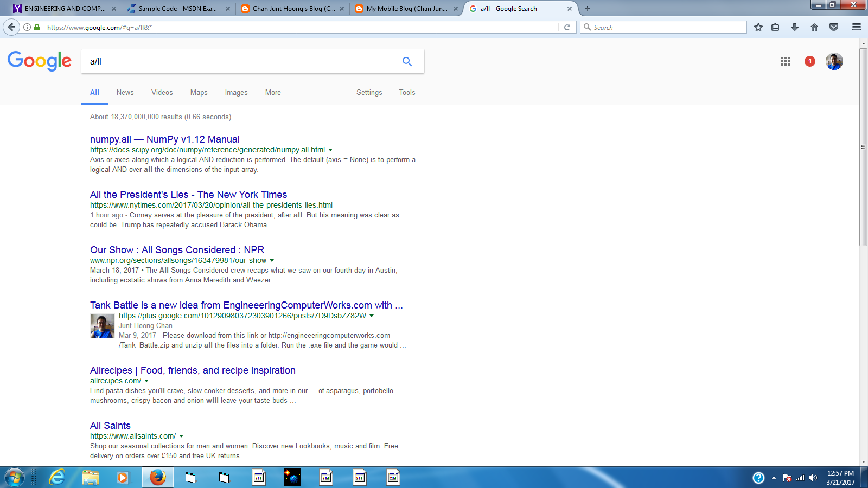Open the Google account profile picture
The width and height of the screenshot is (868, 488).
(834, 61)
